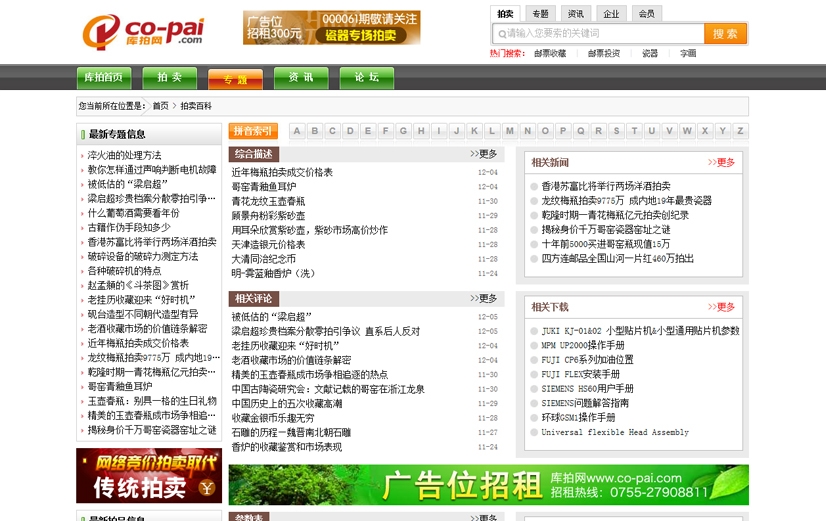Select letter M in the pinyin index
This screenshot has width=826, height=521.
[x=509, y=131]
